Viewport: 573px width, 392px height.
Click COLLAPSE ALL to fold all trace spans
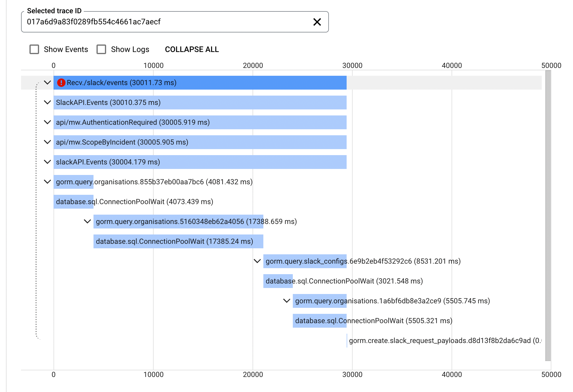(192, 49)
